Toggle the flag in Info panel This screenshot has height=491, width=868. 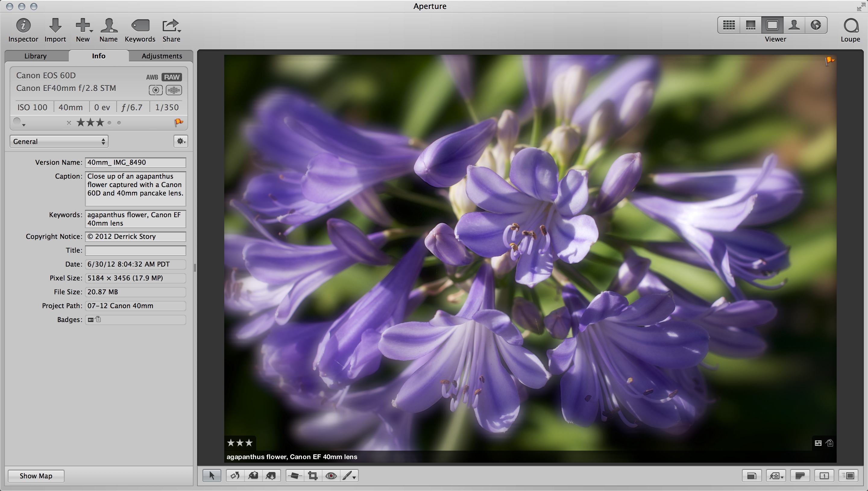coord(178,122)
